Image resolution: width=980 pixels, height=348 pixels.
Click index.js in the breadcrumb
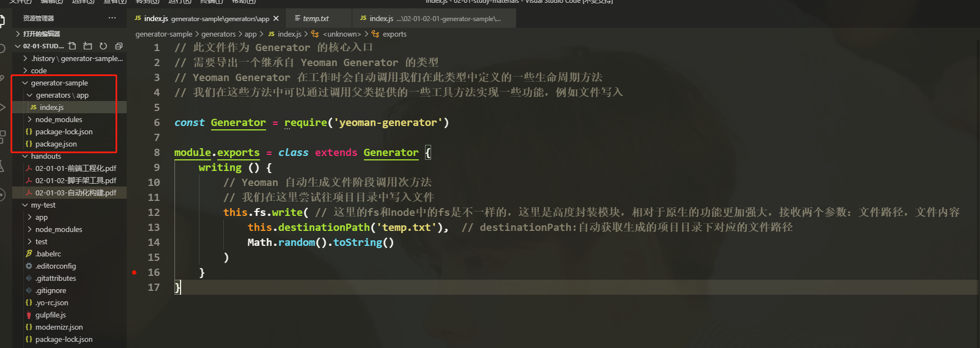(289, 34)
